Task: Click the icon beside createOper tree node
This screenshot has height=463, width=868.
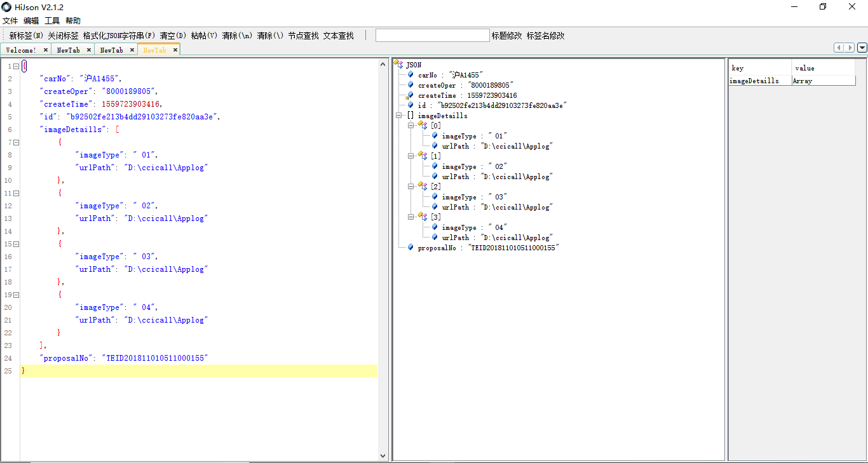Action: (410, 85)
